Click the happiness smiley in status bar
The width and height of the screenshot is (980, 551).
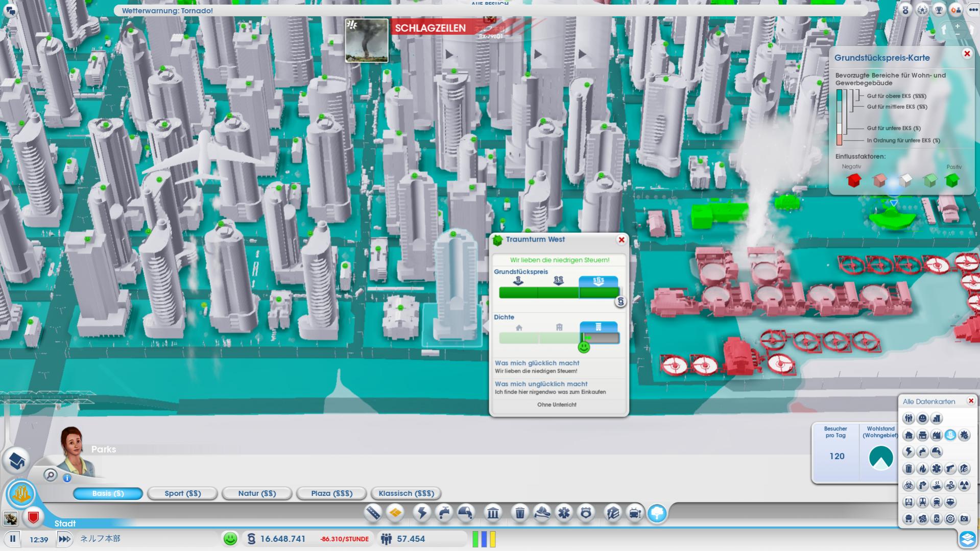[x=230, y=538]
